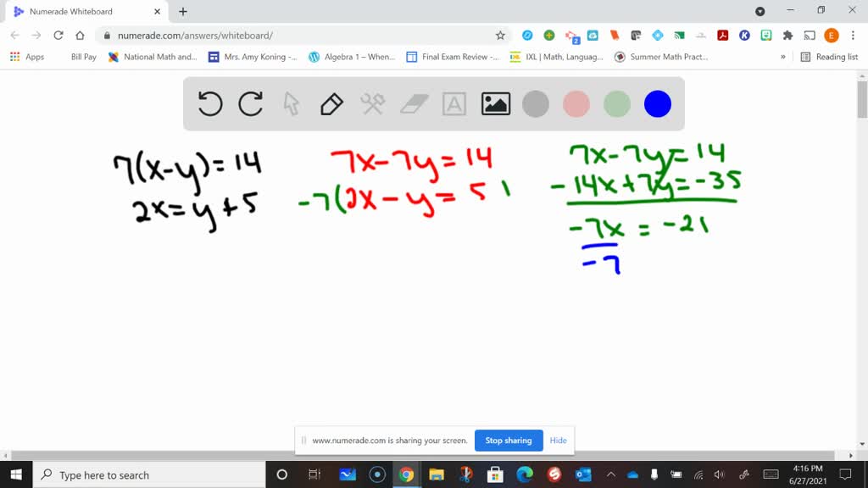
Task: Select the Redo tool on the whiteboard
Action: [250, 103]
